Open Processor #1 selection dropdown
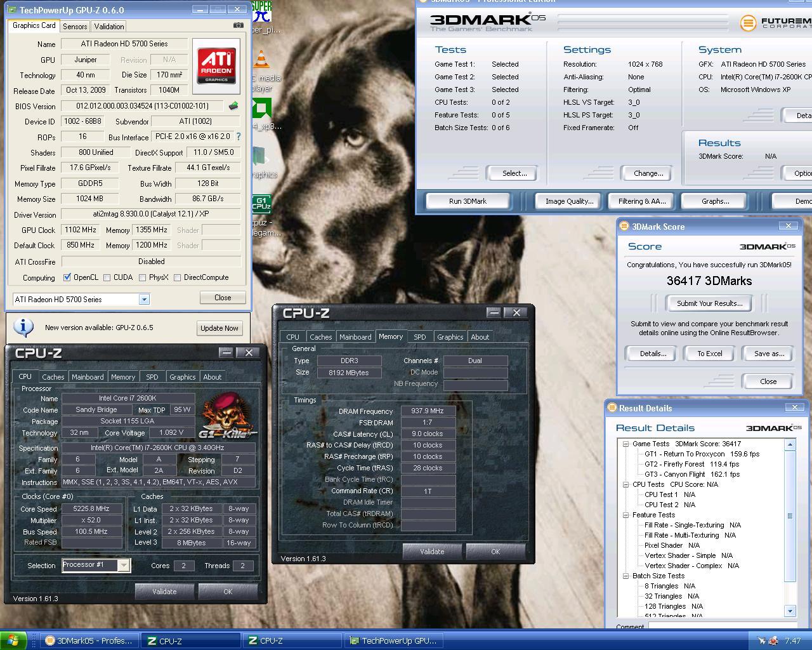Viewport: 812px width, 650px height. [x=124, y=565]
